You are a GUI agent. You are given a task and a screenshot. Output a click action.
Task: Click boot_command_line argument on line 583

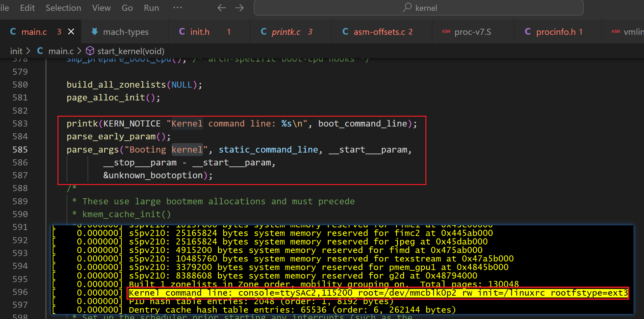pos(363,124)
